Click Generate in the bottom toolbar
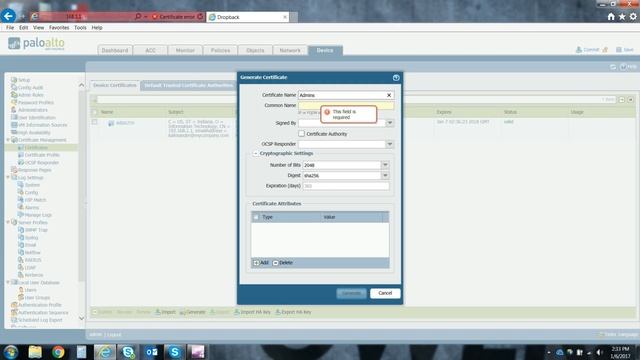This screenshot has height=360, width=640. pyautogui.click(x=192, y=312)
